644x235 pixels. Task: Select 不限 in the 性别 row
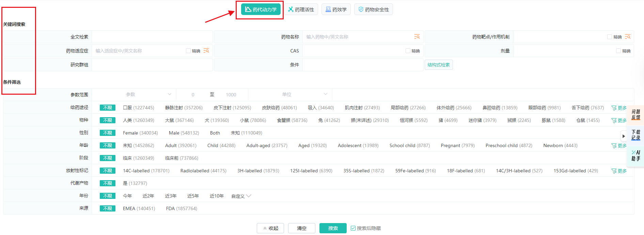point(108,133)
